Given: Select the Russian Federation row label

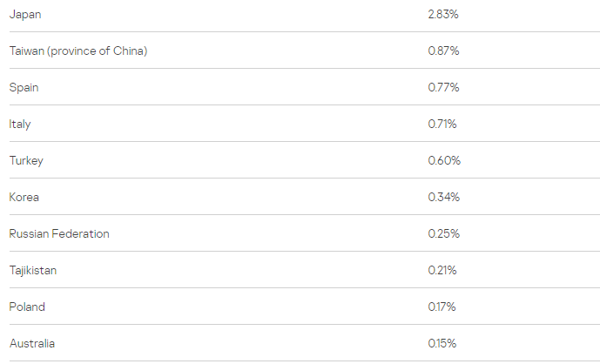Looking at the screenshot, I should [x=59, y=234].
